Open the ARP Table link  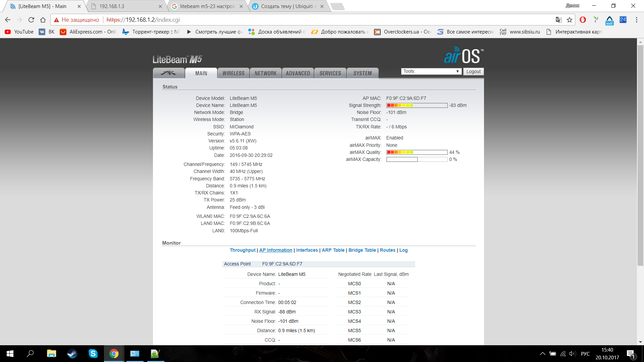point(333,250)
